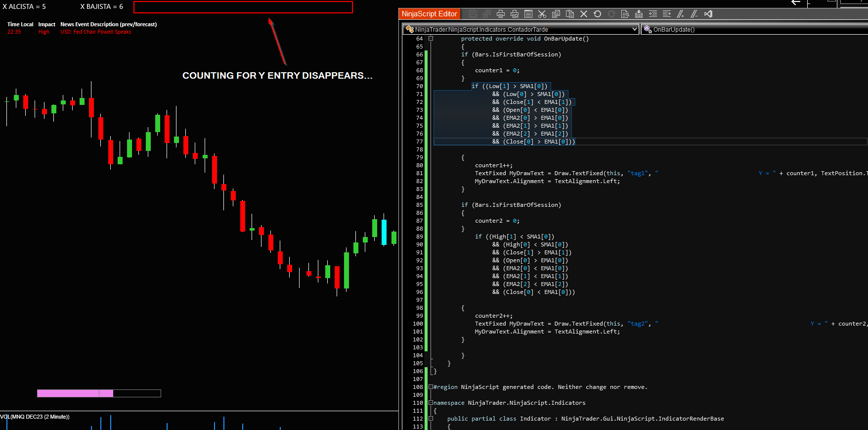The width and height of the screenshot is (868, 430).
Task: Click line number 100 in the gutter
Action: (x=418, y=324)
